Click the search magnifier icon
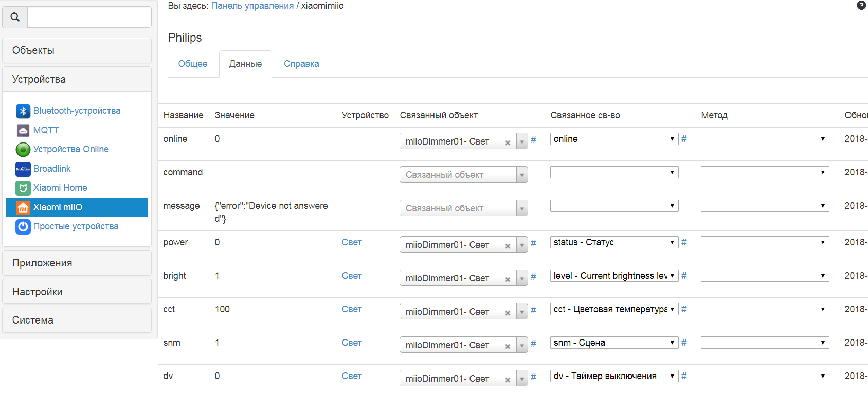 coord(15,17)
